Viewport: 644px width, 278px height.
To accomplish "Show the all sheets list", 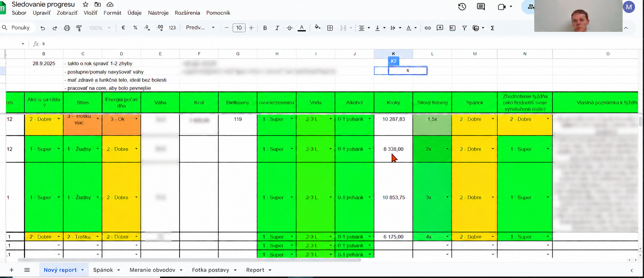I will click(x=27, y=270).
